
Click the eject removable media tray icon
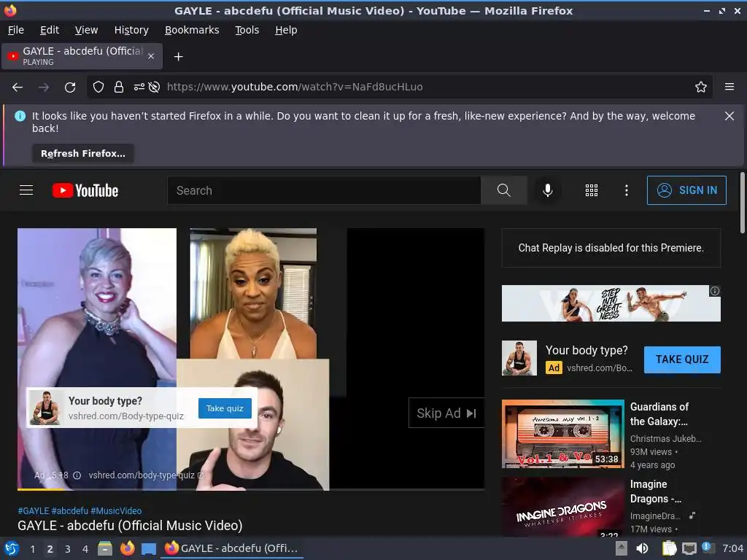coord(622,548)
